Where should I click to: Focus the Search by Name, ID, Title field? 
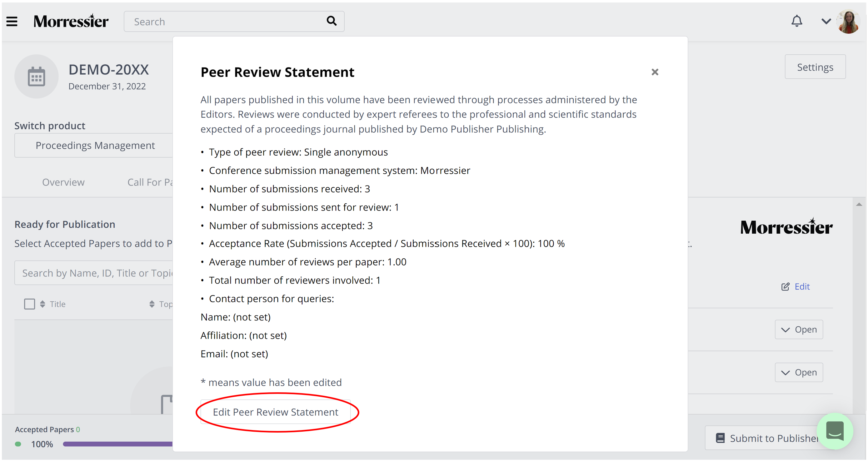[94, 273]
